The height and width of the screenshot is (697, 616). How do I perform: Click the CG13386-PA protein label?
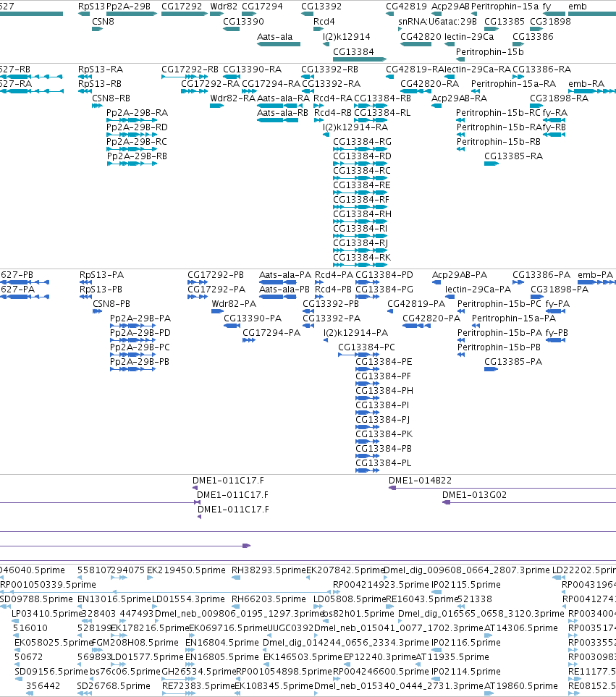[x=541, y=275]
